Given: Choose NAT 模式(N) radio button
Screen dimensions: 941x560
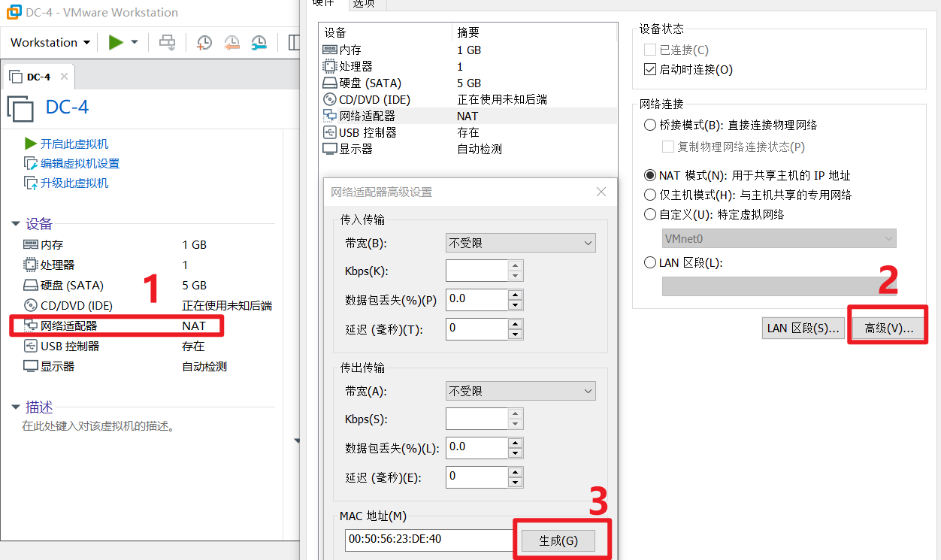Looking at the screenshot, I should click(650, 175).
